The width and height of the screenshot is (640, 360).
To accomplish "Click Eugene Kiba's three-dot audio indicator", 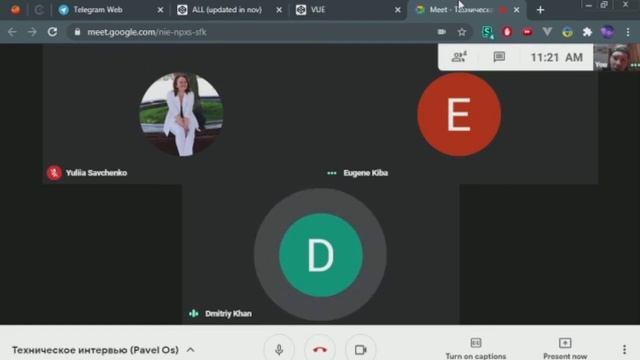I will pyautogui.click(x=332, y=173).
